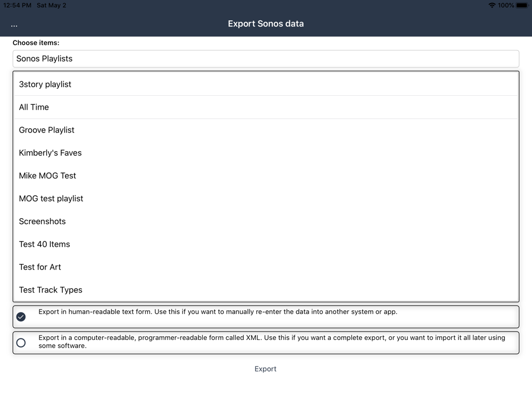
Task: Select Mike MOG Test playlist
Action: [x=265, y=176]
